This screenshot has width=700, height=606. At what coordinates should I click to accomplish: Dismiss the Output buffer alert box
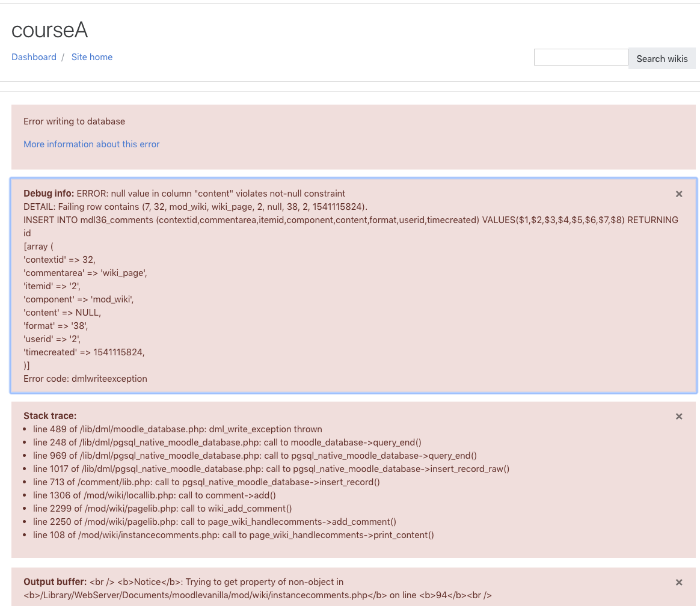coord(679,583)
